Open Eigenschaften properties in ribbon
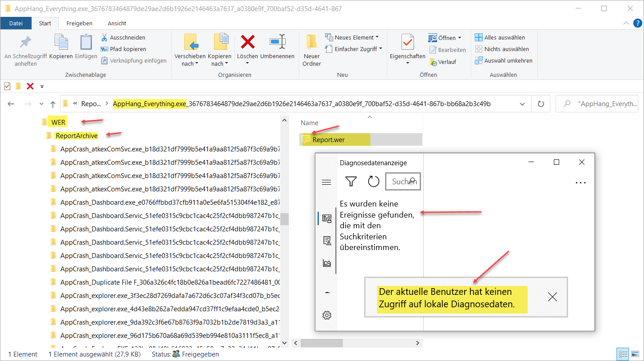Screen dimensions: 644x361 [x=407, y=43]
